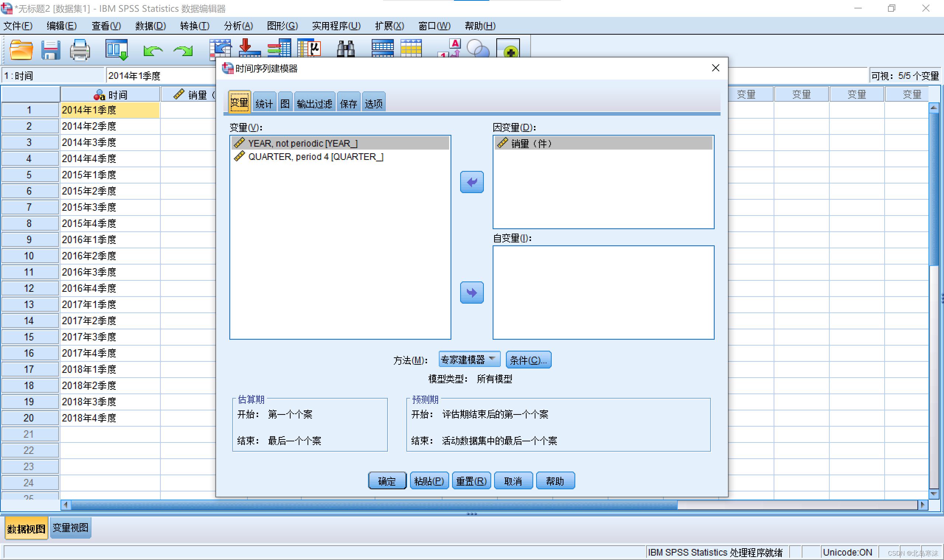Click the Print toolbar icon
The image size is (944, 560).
pyautogui.click(x=80, y=50)
